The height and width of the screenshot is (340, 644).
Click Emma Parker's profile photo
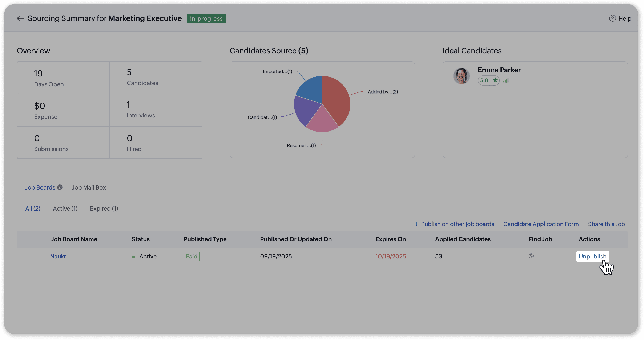(x=461, y=76)
